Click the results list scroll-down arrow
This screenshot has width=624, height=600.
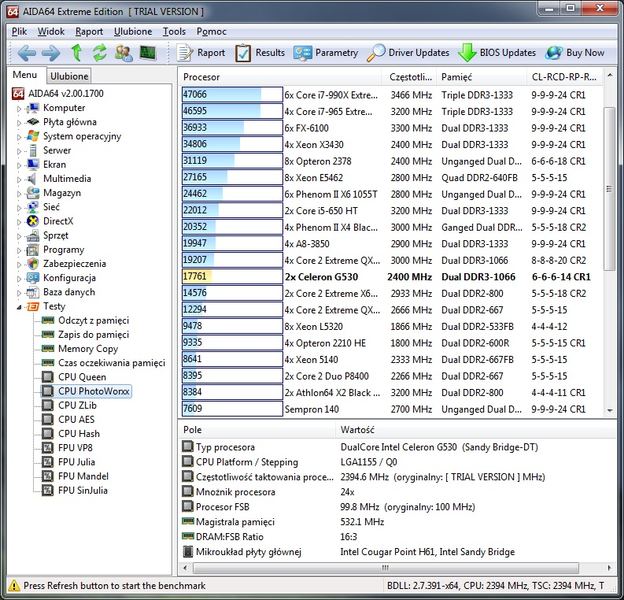coord(610,411)
